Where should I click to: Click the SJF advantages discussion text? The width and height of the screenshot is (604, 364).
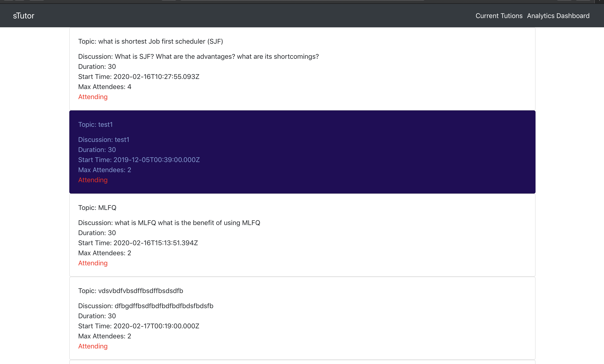pos(198,56)
